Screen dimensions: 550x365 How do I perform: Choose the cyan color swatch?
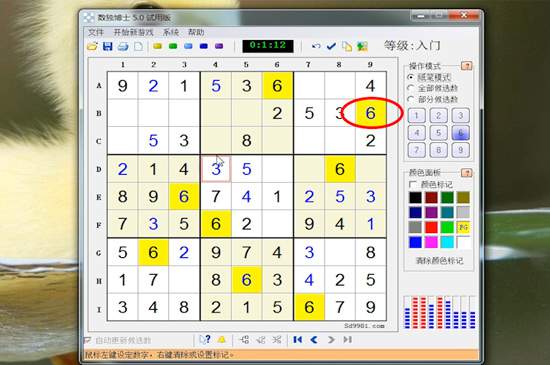pyautogui.click(x=448, y=242)
